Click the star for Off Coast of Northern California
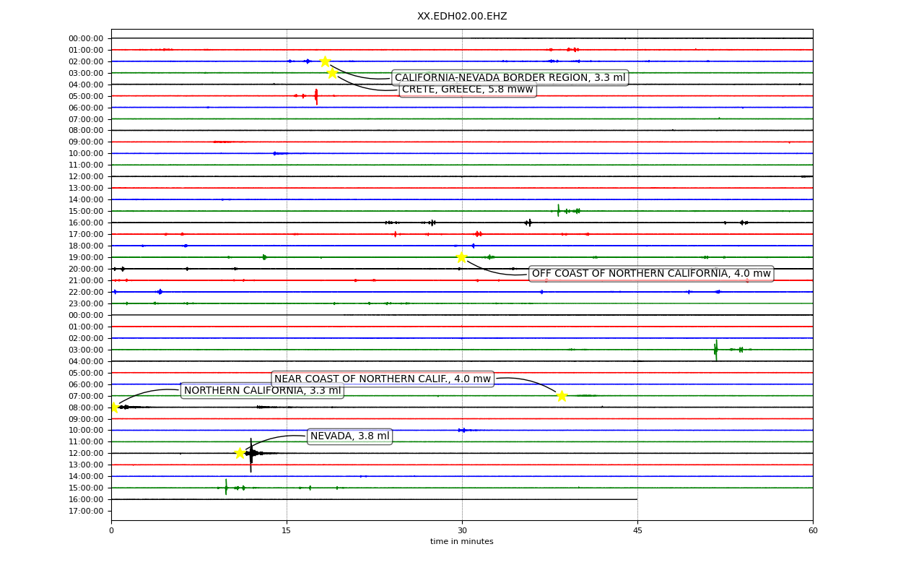 coord(461,257)
